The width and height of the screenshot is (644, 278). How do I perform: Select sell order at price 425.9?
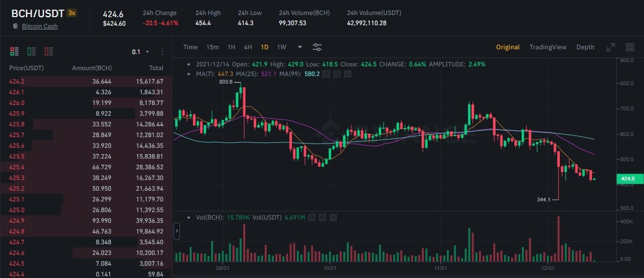86,114
